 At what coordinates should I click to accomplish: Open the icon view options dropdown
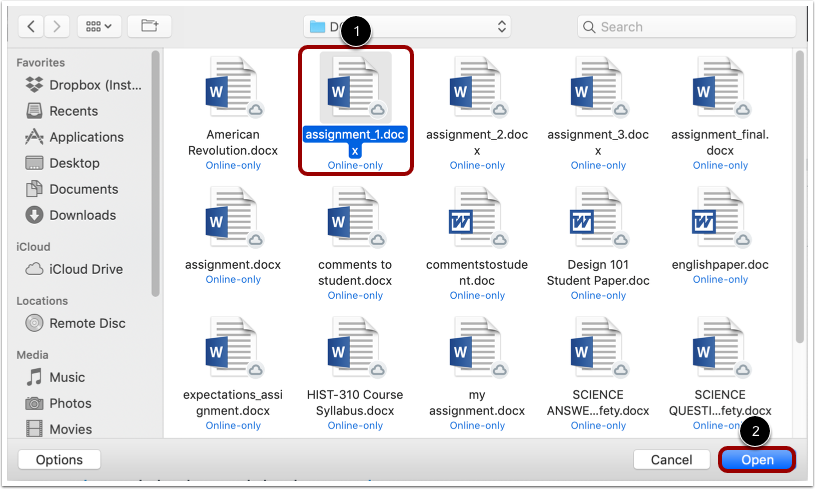tap(99, 26)
